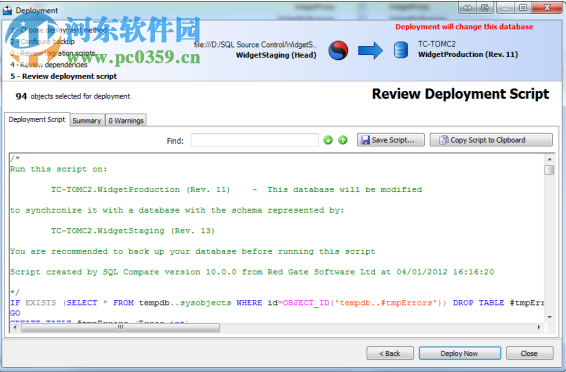566x372 pixels.
Task: Click 'TC-TOMC2.WidgetStaging (Rev. 13)' script line
Action: (x=133, y=231)
